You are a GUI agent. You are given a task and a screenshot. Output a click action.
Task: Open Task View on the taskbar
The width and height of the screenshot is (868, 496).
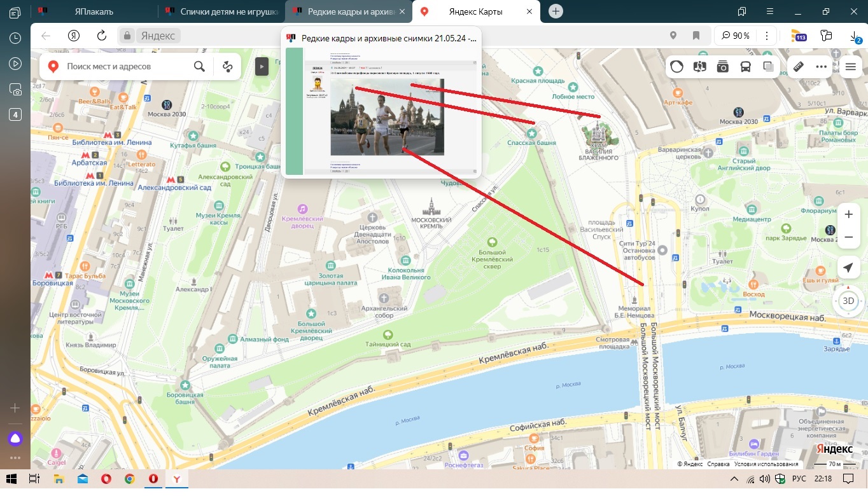[34, 479]
